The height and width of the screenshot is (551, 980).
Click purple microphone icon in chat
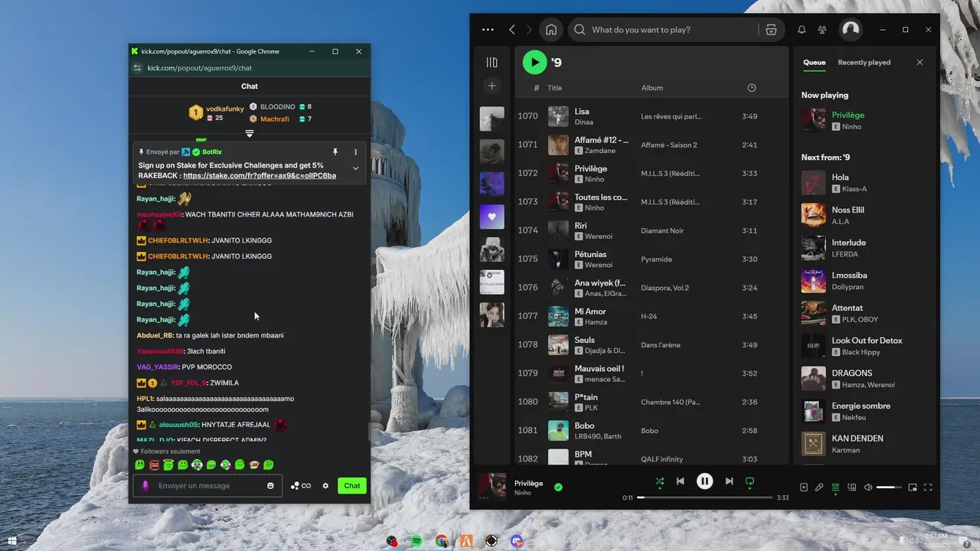point(145,486)
